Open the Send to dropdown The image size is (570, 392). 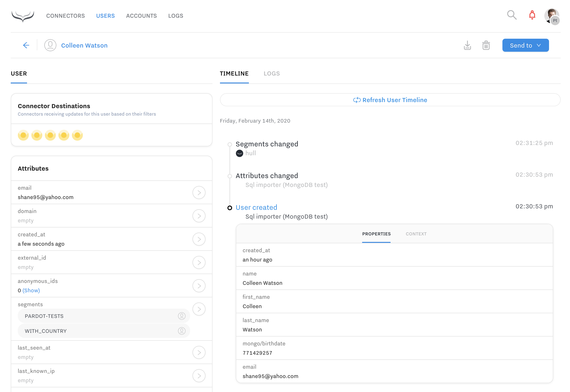coord(525,45)
